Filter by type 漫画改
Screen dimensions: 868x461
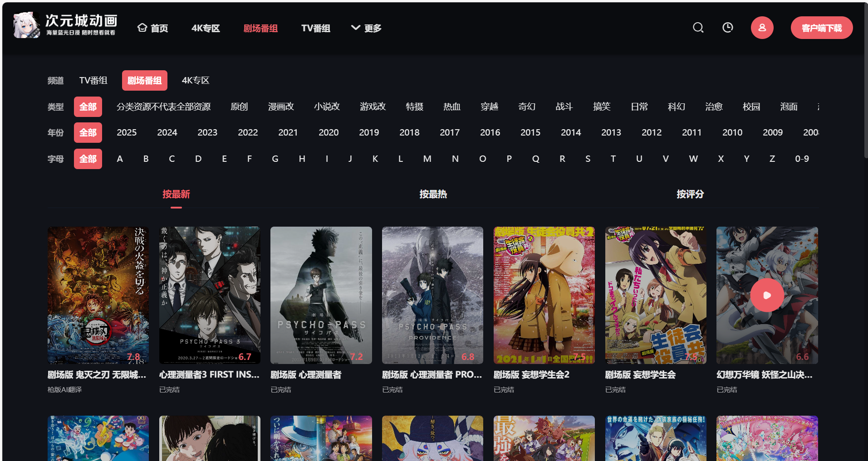pos(281,107)
